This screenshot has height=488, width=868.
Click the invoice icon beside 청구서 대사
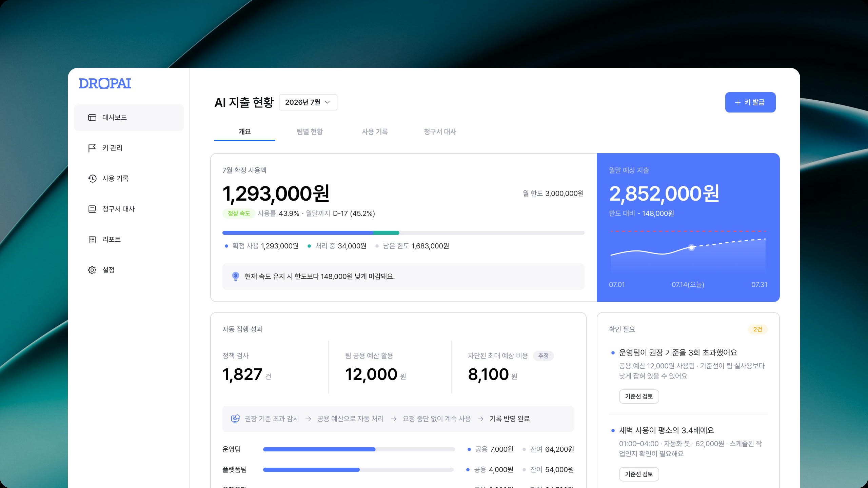pos(92,209)
